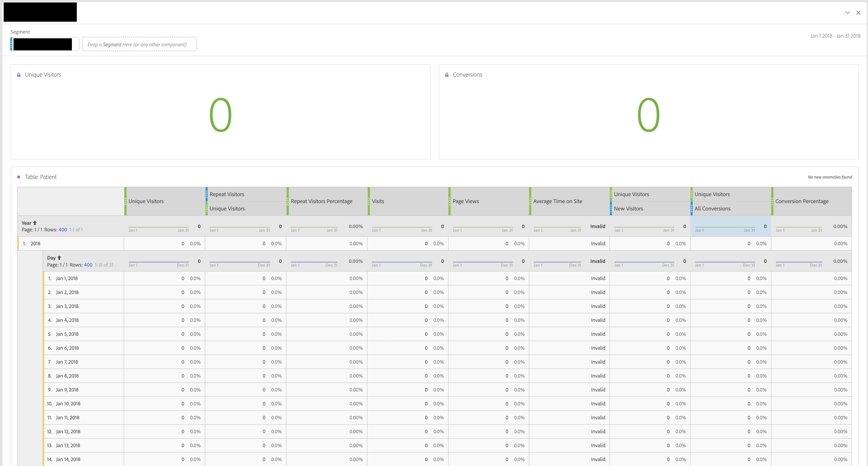Collapse the panel with the chevron icon
The height and width of the screenshot is (466, 868).
pos(848,13)
